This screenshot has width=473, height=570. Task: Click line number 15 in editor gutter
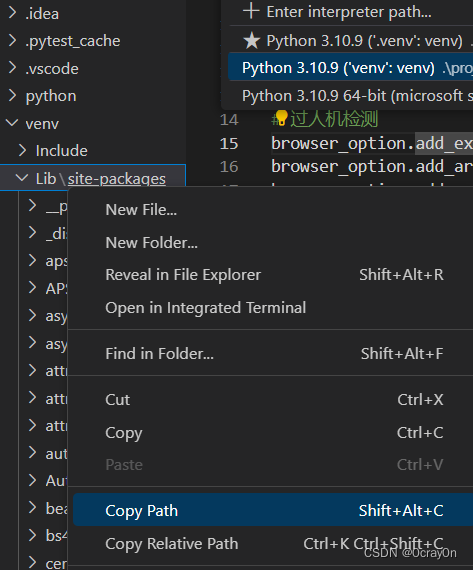[x=229, y=144]
